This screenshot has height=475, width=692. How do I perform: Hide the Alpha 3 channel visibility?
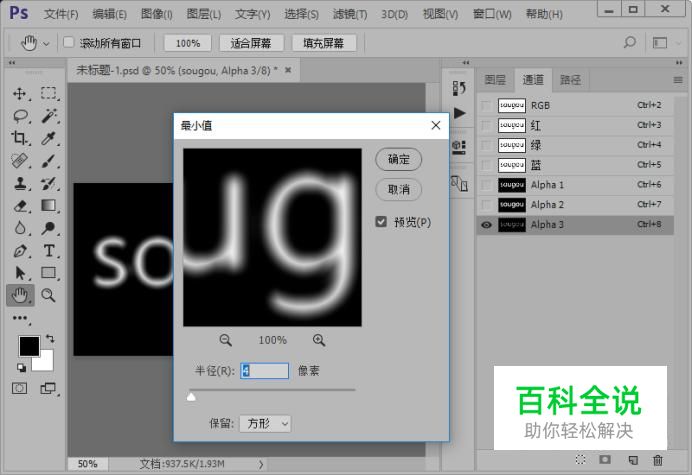click(x=486, y=225)
